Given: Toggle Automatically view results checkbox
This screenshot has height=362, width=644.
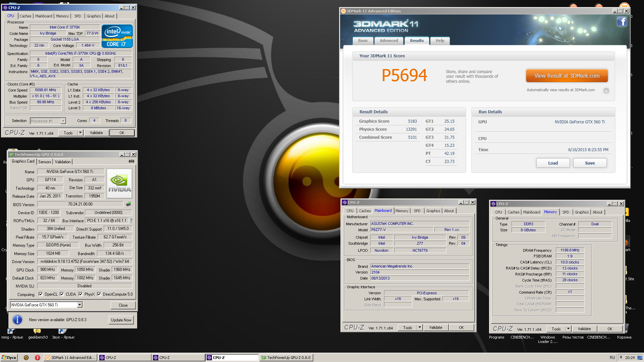Looking at the screenshot, I should (x=606, y=90).
